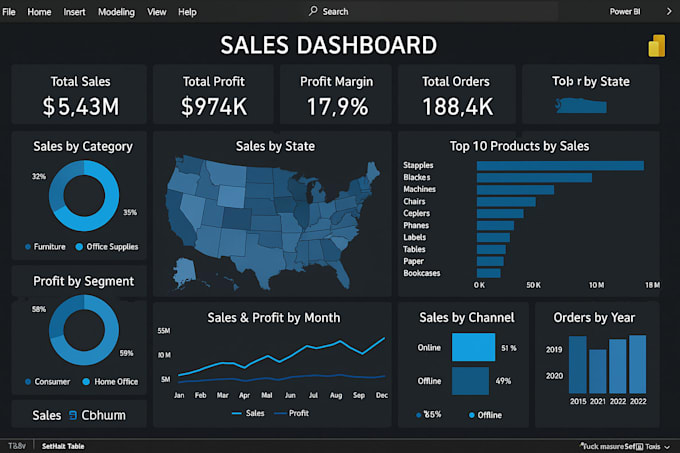Open the Insert tab

pyautogui.click(x=74, y=12)
